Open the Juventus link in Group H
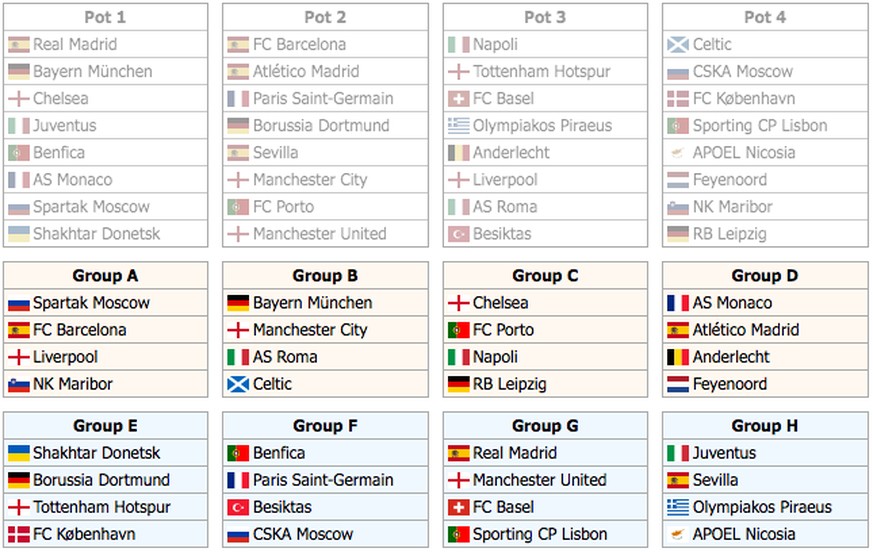This screenshot has height=552, width=873. (725, 453)
